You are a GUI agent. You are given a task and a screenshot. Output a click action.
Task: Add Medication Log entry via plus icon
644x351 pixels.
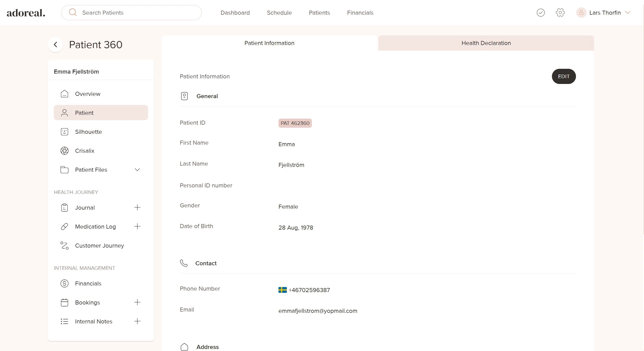click(137, 226)
